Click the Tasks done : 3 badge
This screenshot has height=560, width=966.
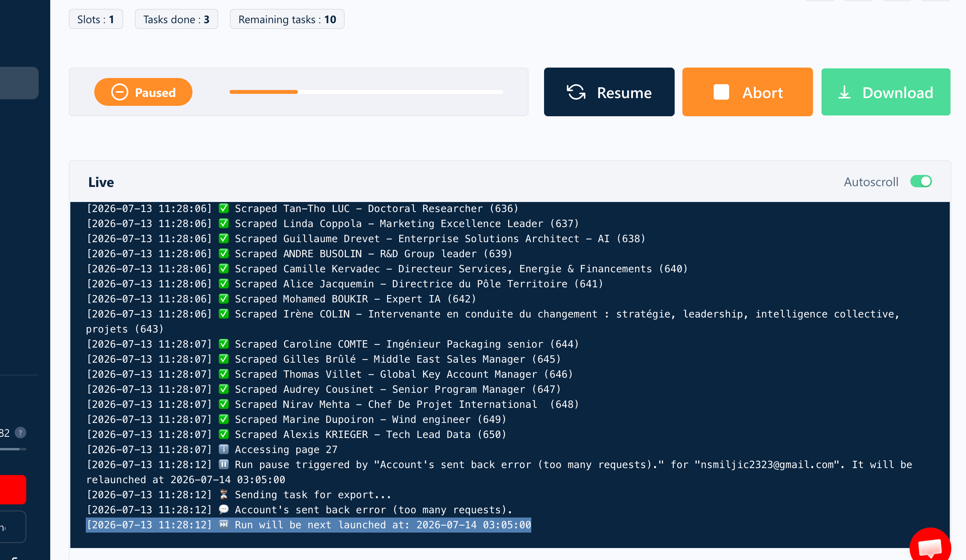(x=177, y=19)
